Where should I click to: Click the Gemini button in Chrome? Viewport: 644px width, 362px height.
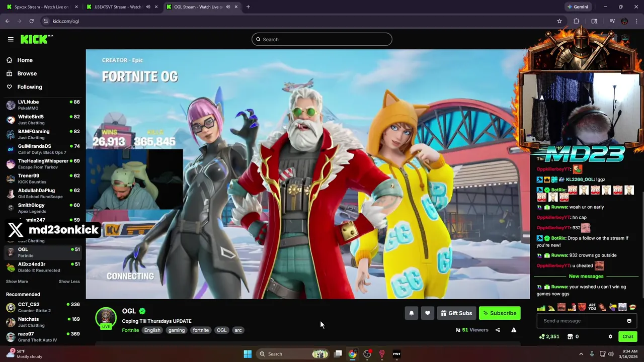click(577, 7)
